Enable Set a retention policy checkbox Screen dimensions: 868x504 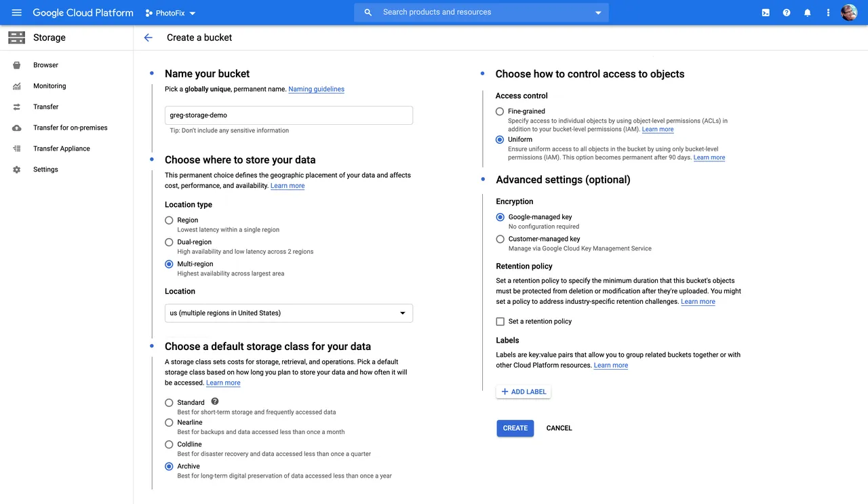(500, 322)
